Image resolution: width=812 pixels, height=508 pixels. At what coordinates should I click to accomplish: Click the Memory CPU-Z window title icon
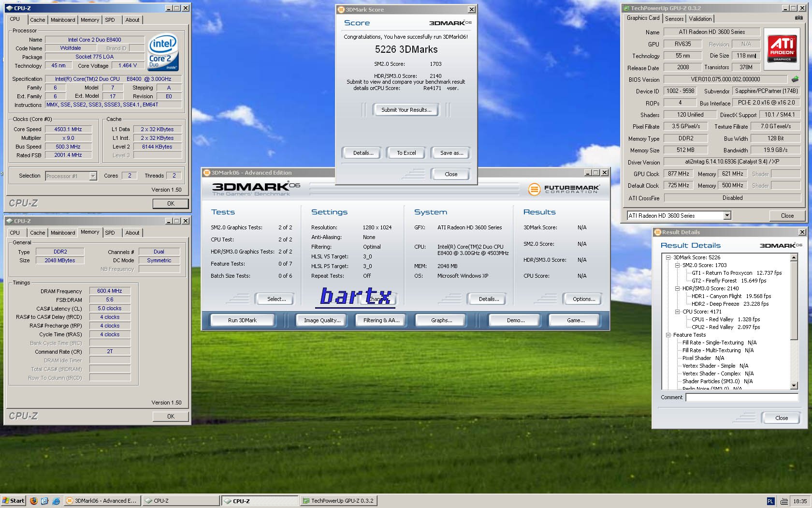tap(9, 221)
